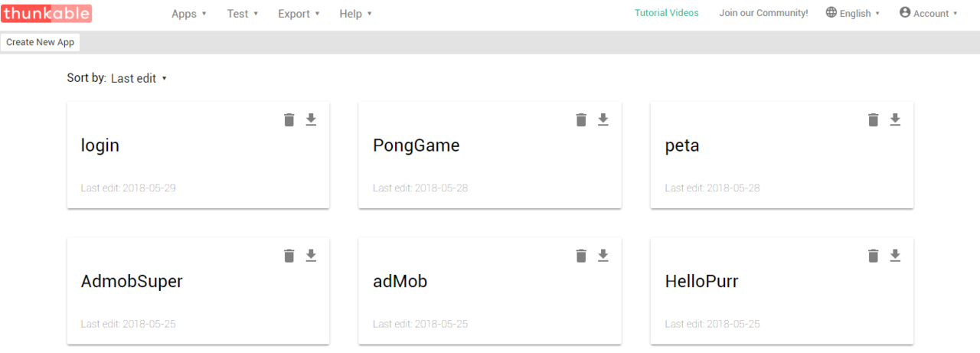The width and height of the screenshot is (980, 353).
Task: Click the Account avatar icon
Action: 905,12
